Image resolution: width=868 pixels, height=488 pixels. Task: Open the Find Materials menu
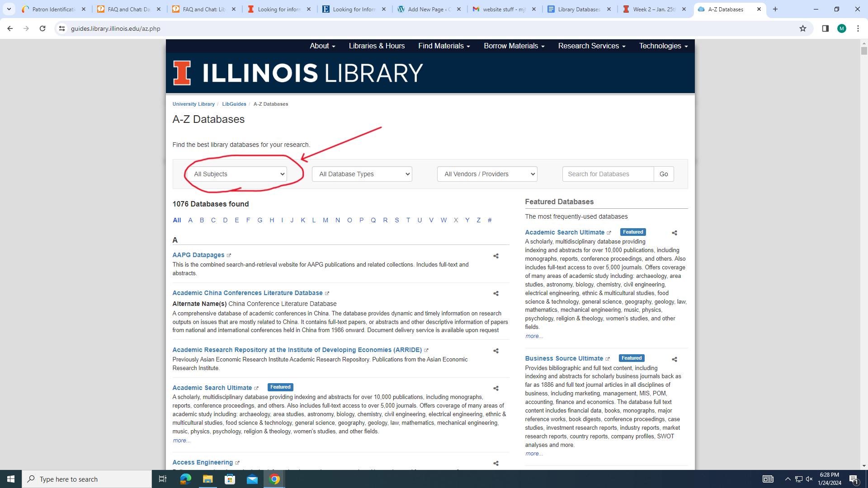pos(444,46)
